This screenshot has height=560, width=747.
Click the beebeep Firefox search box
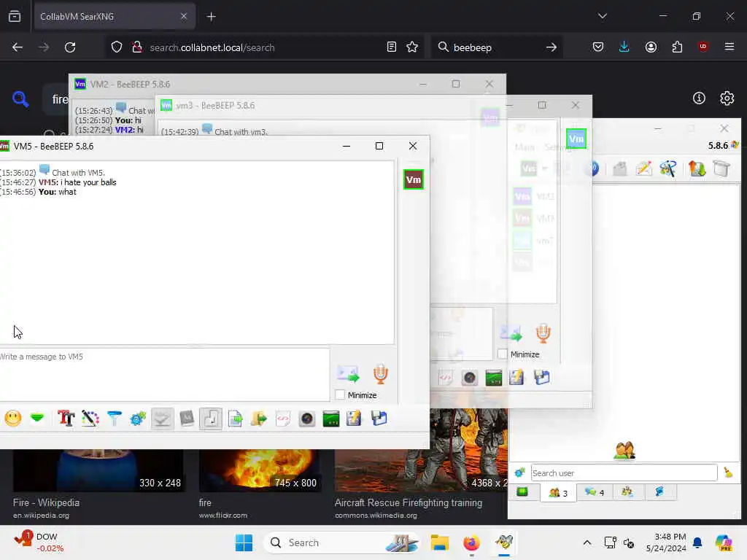[497, 47]
